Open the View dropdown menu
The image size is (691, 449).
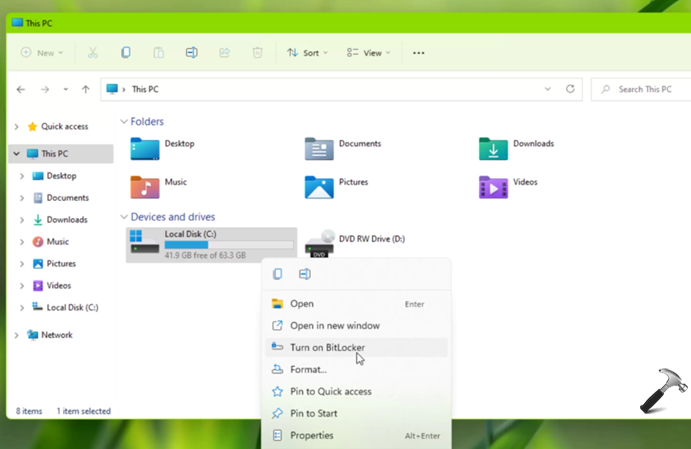368,53
